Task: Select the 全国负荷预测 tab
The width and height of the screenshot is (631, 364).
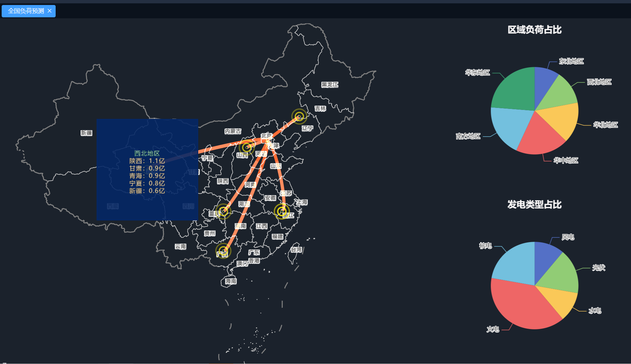Action: (26, 11)
